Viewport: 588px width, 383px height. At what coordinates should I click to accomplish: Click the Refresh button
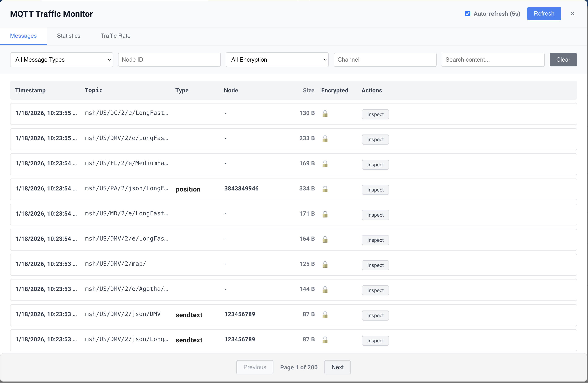pos(544,14)
